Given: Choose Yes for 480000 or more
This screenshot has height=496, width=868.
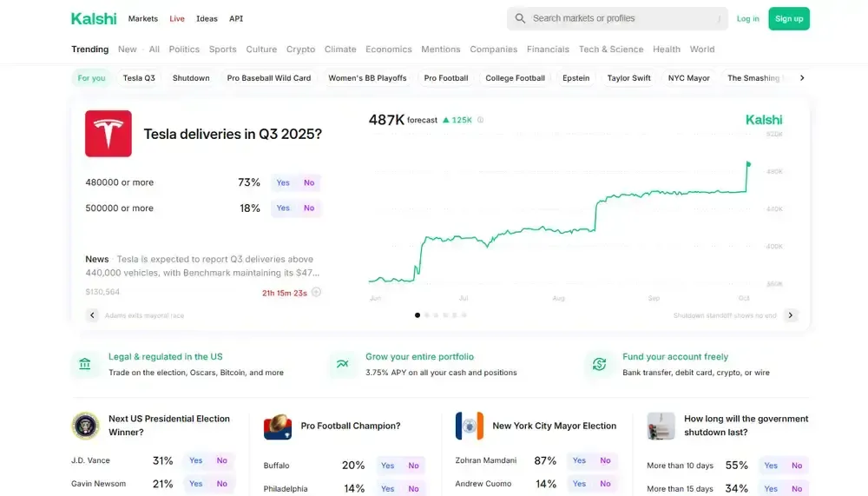Looking at the screenshot, I should click(283, 182).
